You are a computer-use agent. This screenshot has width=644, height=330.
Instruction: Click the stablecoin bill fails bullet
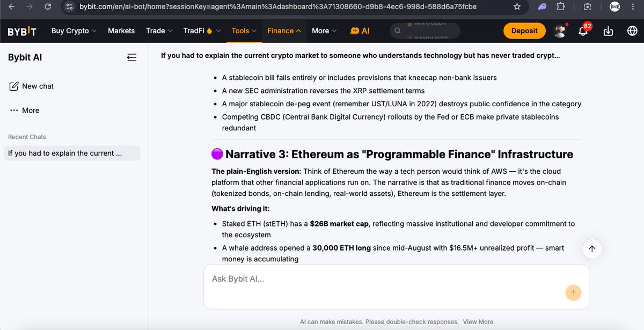click(x=360, y=78)
